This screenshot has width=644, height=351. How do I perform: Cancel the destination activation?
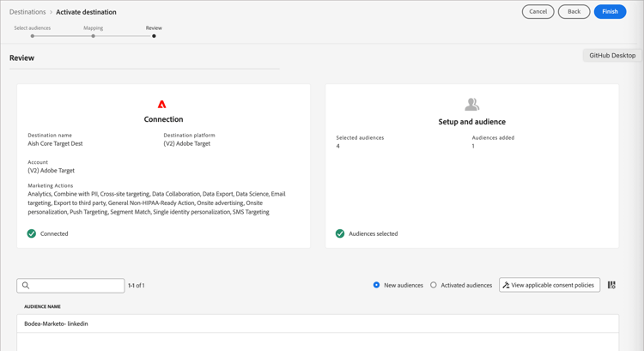click(x=538, y=11)
